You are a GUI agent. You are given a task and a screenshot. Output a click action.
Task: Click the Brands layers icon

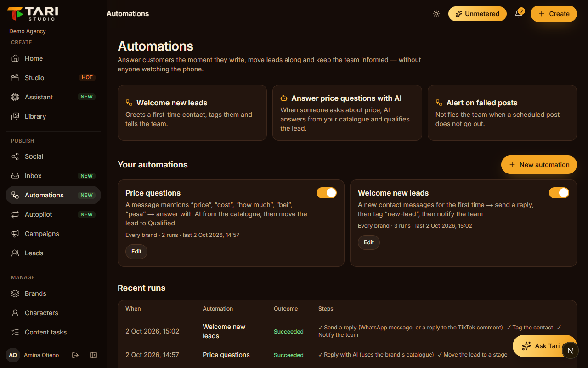click(x=15, y=293)
